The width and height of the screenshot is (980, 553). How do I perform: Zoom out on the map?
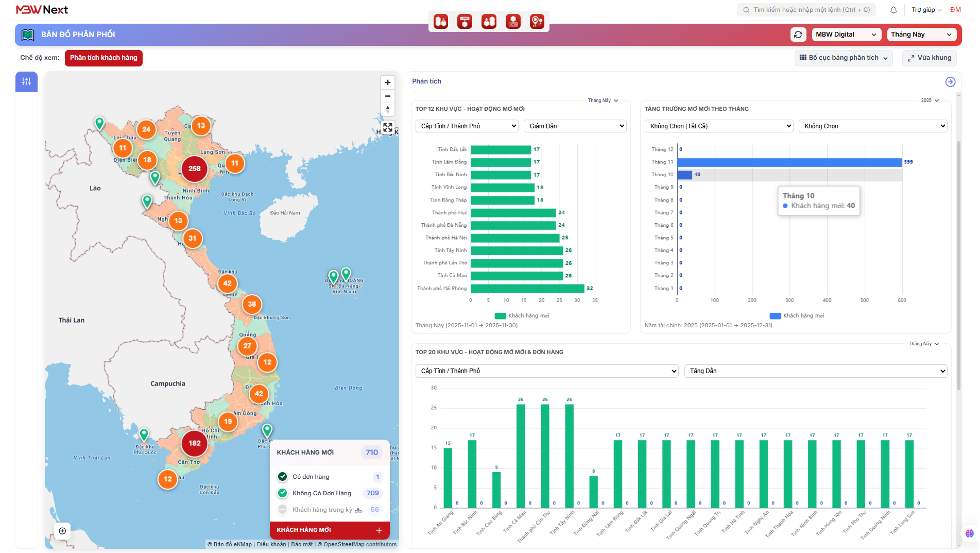388,96
